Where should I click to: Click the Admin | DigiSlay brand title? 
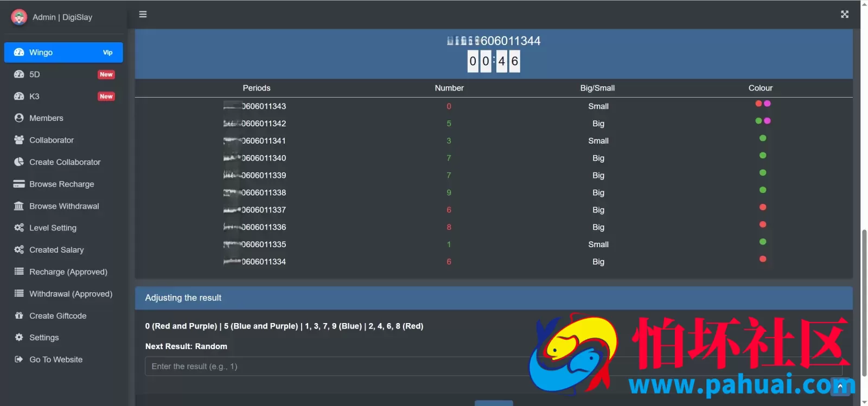(x=62, y=17)
